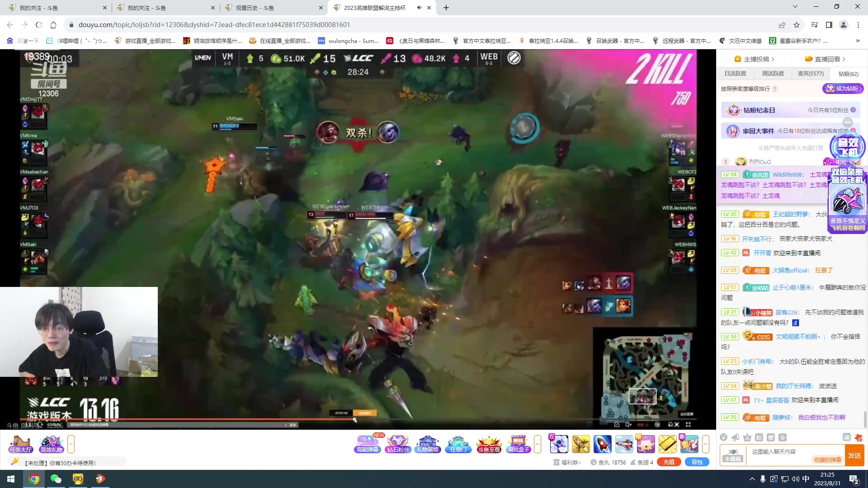
Task: Open the Chrome three-dot menu
Action: [x=858, y=25]
